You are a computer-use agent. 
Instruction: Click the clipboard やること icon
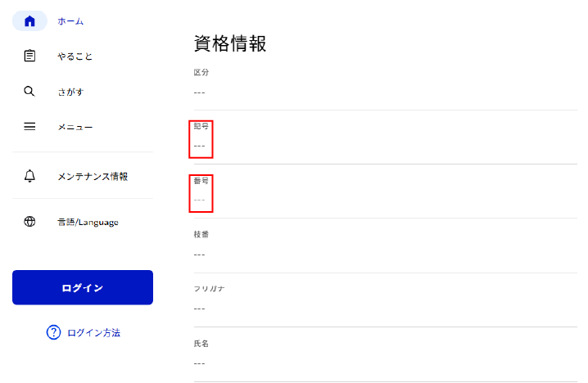point(29,56)
